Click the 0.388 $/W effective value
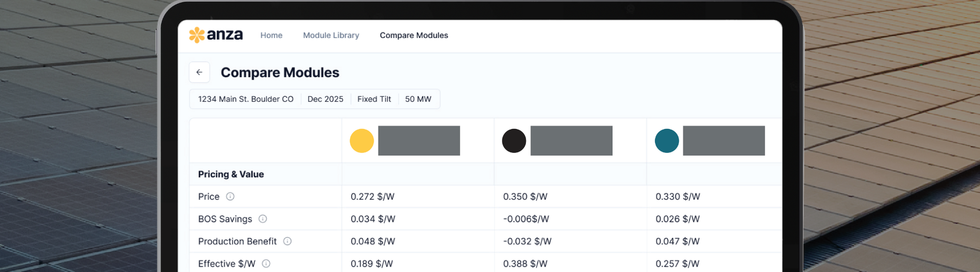 tap(525, 263)
